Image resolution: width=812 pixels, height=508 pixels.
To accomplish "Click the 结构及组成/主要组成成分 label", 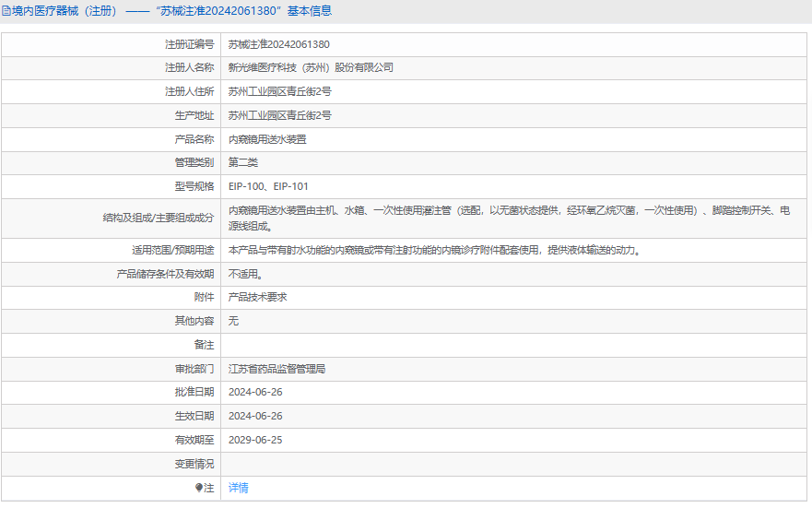I will (159, 218).
